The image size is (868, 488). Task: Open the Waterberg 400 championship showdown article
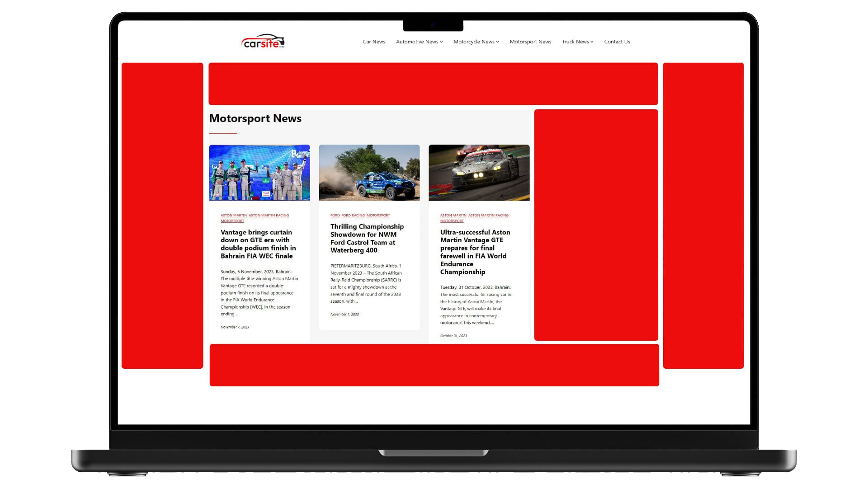[367, 238]
